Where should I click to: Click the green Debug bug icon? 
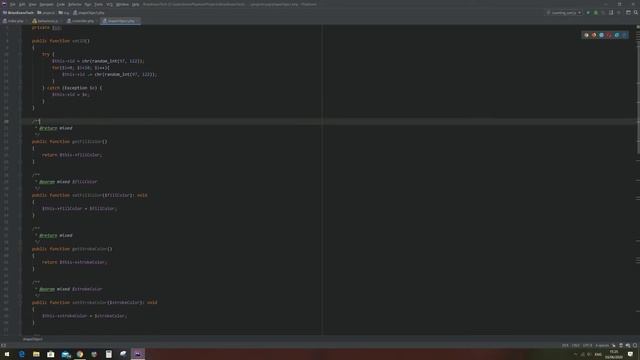click(x=596, y=13)
